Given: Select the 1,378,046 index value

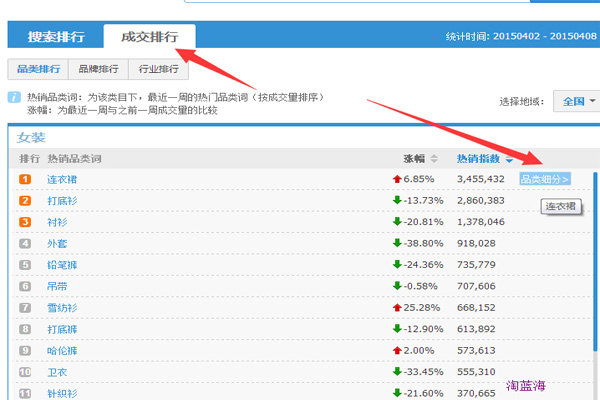Looking at the screenshot, I should [481, 222].
